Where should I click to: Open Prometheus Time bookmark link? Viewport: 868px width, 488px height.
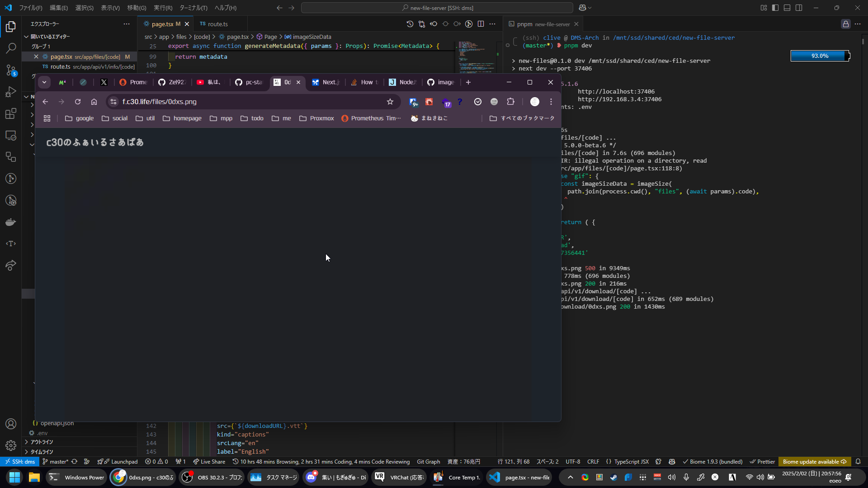(x=371, y=118)
